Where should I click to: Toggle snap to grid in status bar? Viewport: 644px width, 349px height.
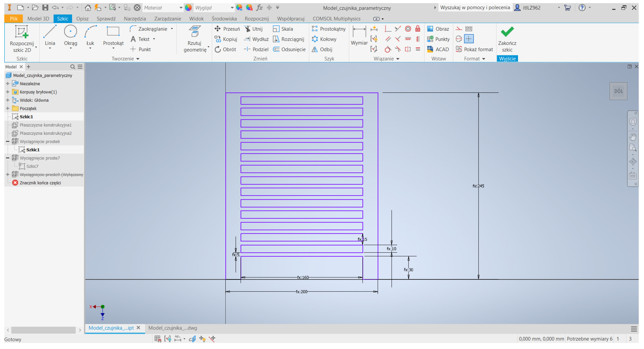pyautogui.click(x=158, y=339)
